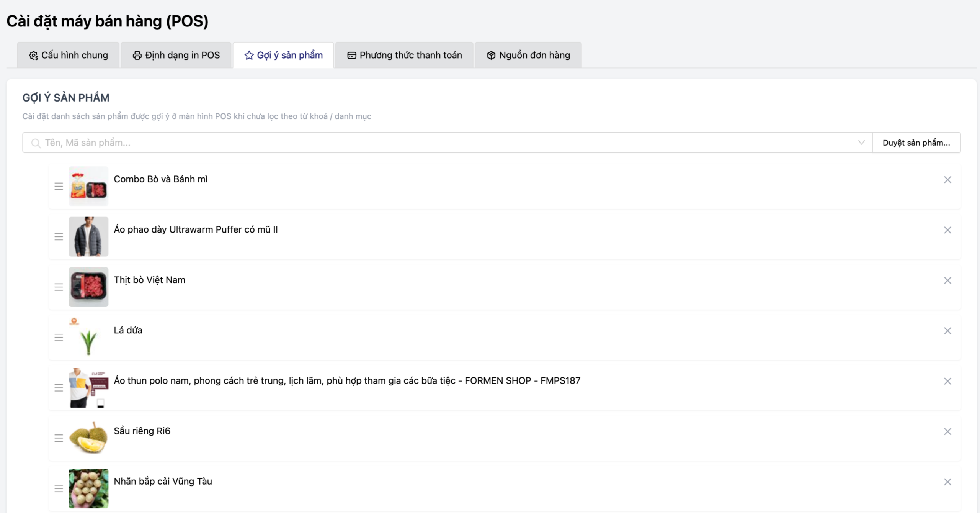Remove Lá dứa from the list
Screen dimensions: 980x513
947,331
